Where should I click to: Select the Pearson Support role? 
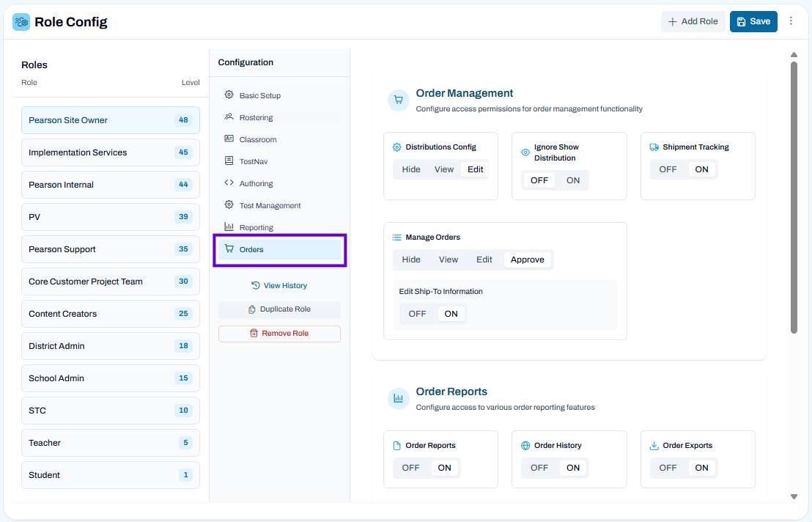click(x=111, y=249)
